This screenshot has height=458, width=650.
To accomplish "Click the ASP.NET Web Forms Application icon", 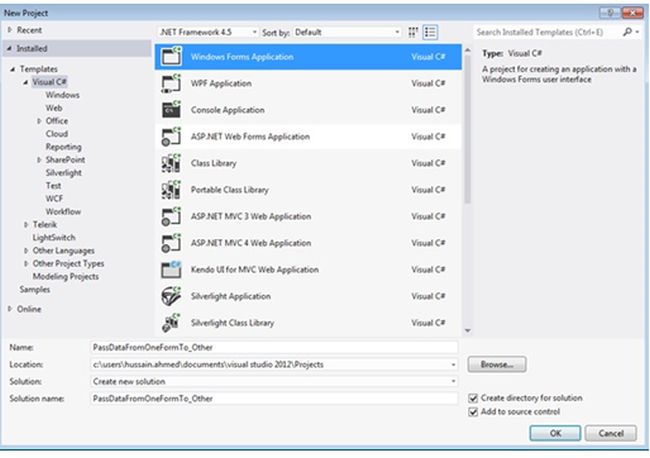I will [171, 136].
